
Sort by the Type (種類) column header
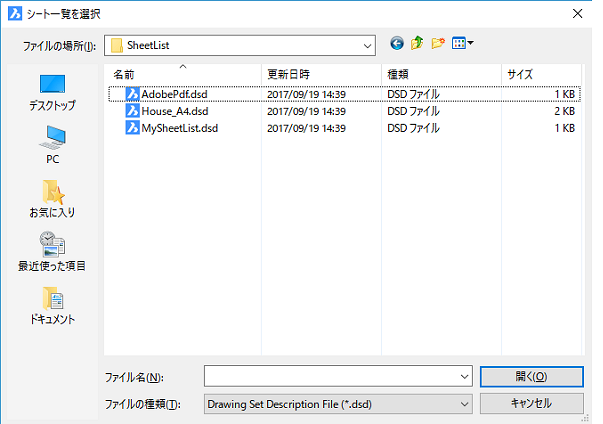tap(441, 74)
